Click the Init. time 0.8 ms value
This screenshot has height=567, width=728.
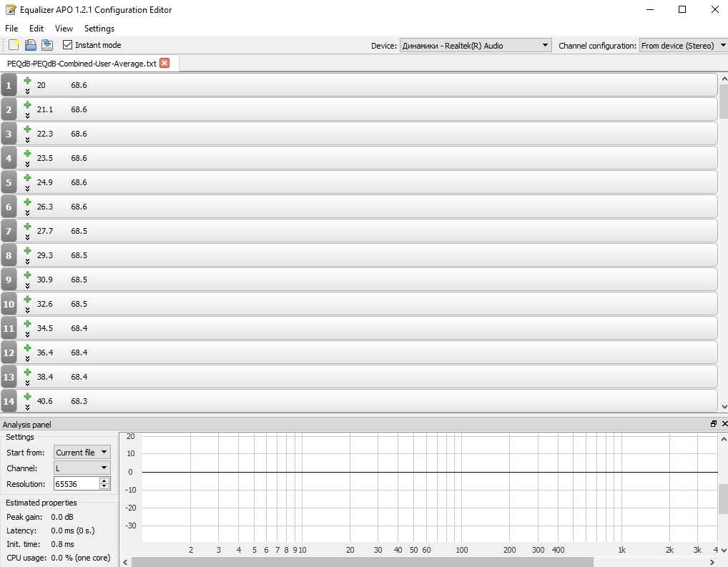[x=63, y=544]
